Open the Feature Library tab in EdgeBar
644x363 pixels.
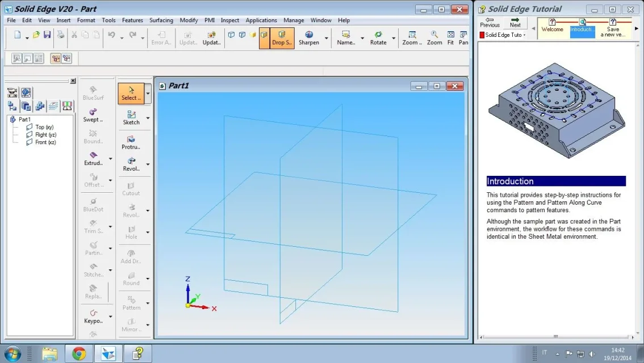pyautogui.click(x=26, y=106)
